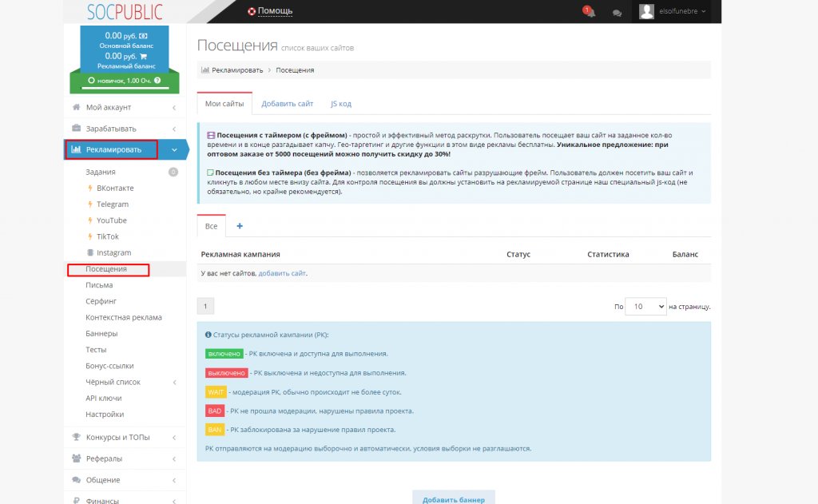Click the user avatar picture
Viewport: 818px width, 504px height.
(646, 11)
